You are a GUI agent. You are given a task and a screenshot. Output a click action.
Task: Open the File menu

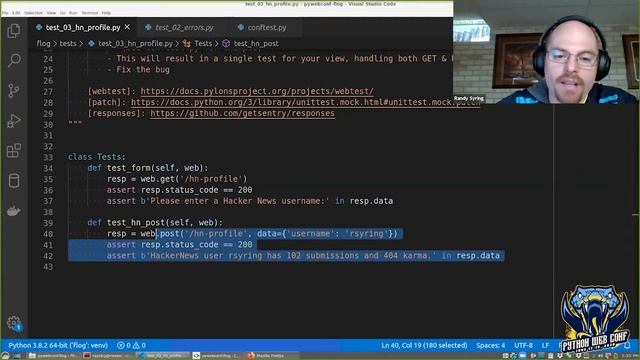click(5, 13)
